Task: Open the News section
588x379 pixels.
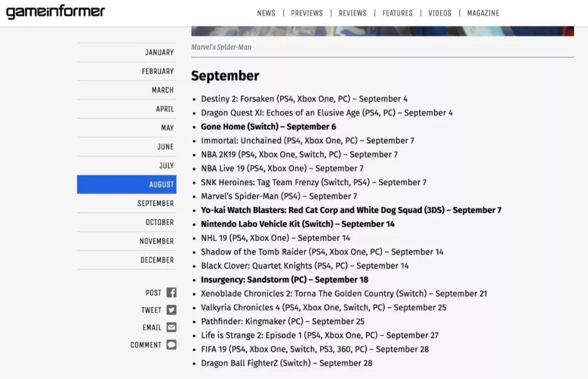Action: pyautogui.click(x=266, y=13)
